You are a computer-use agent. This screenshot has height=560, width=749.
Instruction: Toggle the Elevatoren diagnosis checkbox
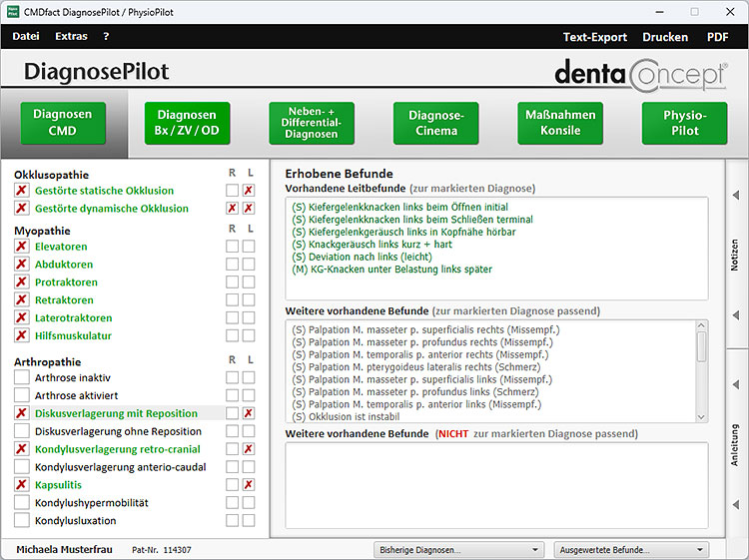pyautogui.click(x=21, y=247)
